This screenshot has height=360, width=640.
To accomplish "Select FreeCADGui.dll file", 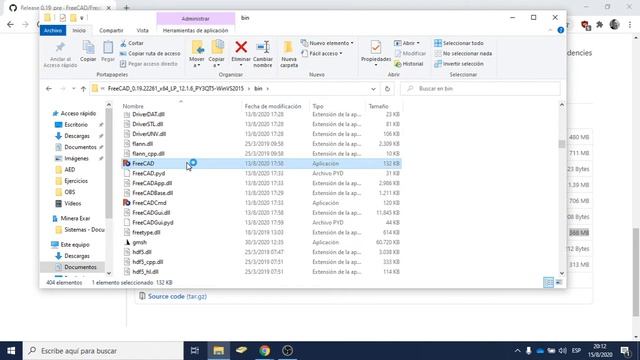I will [x=261, y=213].
